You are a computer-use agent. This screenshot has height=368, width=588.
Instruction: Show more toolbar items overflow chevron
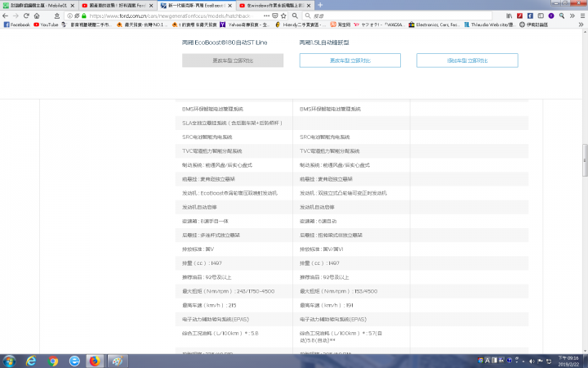point(572,16)
